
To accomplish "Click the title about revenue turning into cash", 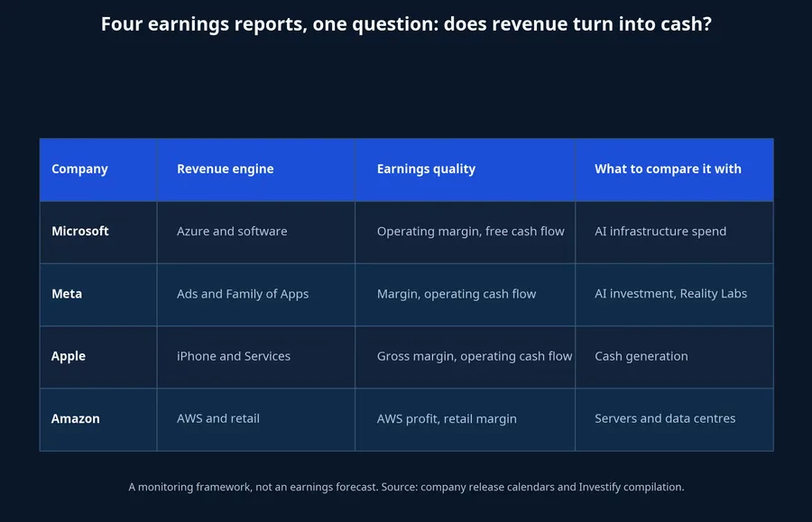I will pyautogui.click(x=406, y=24).
